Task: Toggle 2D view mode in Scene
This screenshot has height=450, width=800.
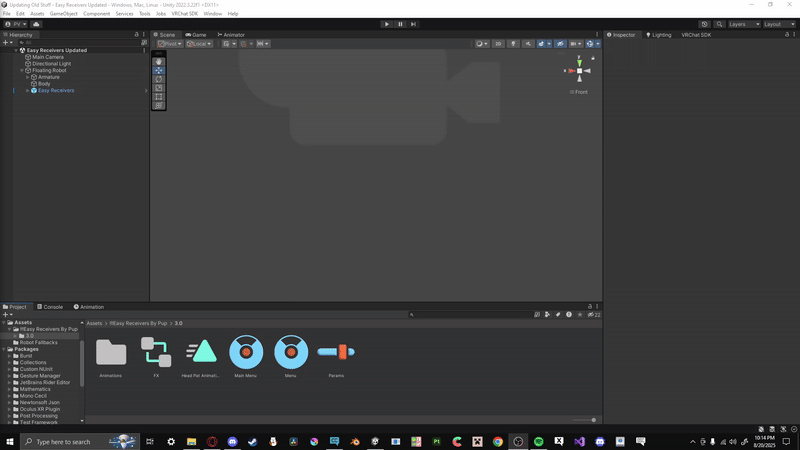Action: (499, 44)
